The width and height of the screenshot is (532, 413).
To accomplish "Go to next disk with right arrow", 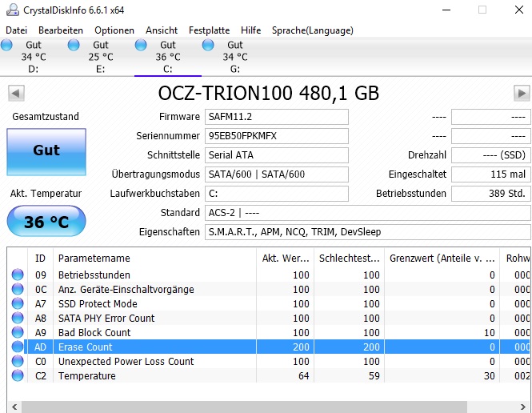I will [x=522, y=93].
